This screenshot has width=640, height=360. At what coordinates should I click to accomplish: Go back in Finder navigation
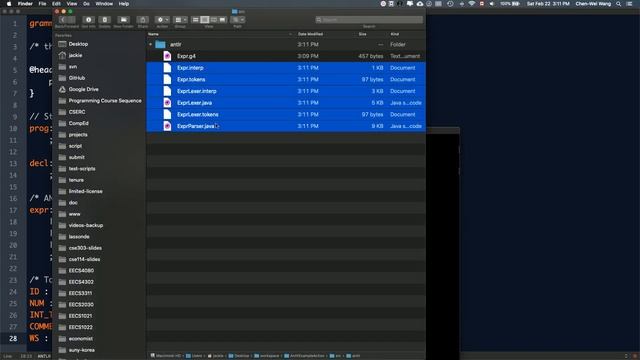62,20
